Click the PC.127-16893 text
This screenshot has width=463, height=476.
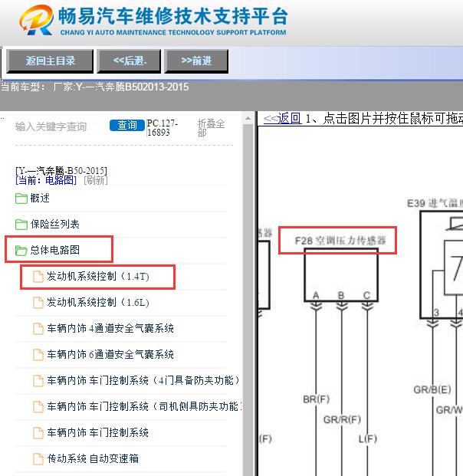click(162, 128)
